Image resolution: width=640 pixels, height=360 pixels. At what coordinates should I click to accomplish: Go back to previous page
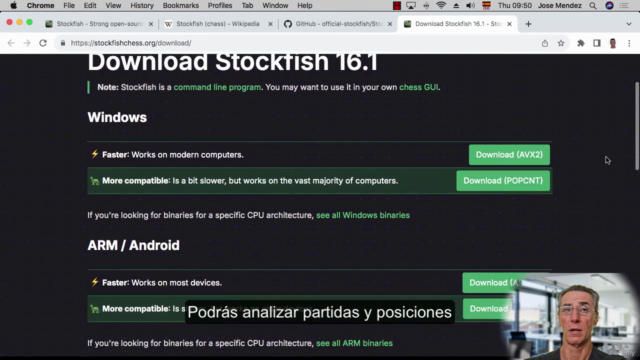tap(11, 43)
